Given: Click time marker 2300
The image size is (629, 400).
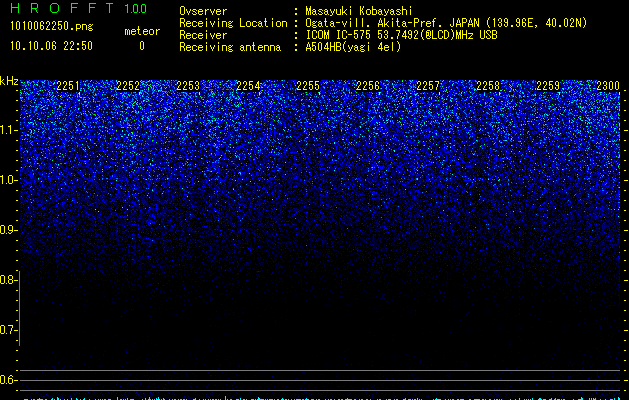Looking at the screenshot, I should click(608, 86).
